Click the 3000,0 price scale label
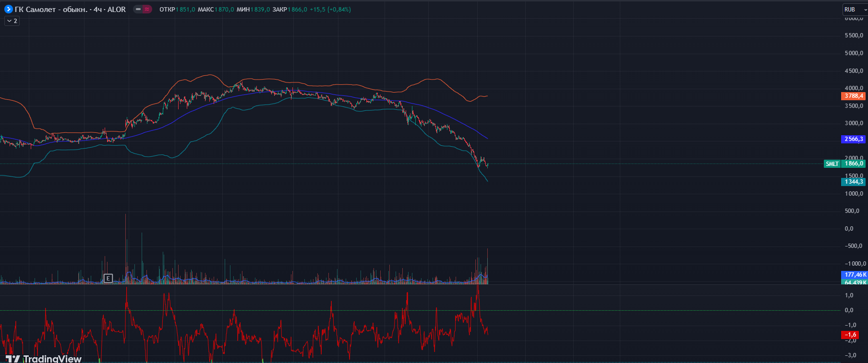 (x=854, y=123)
